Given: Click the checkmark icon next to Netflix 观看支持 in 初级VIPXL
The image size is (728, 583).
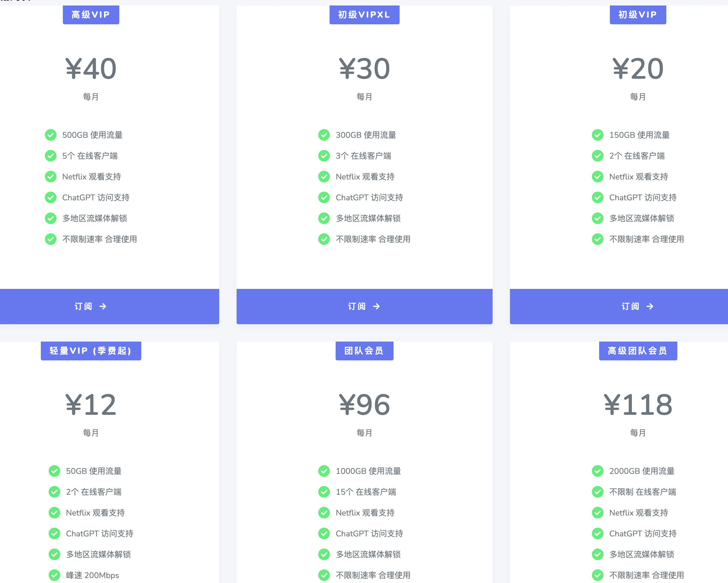Looking at the screenshot, I should pyautogui.click(x=324, y=177).
